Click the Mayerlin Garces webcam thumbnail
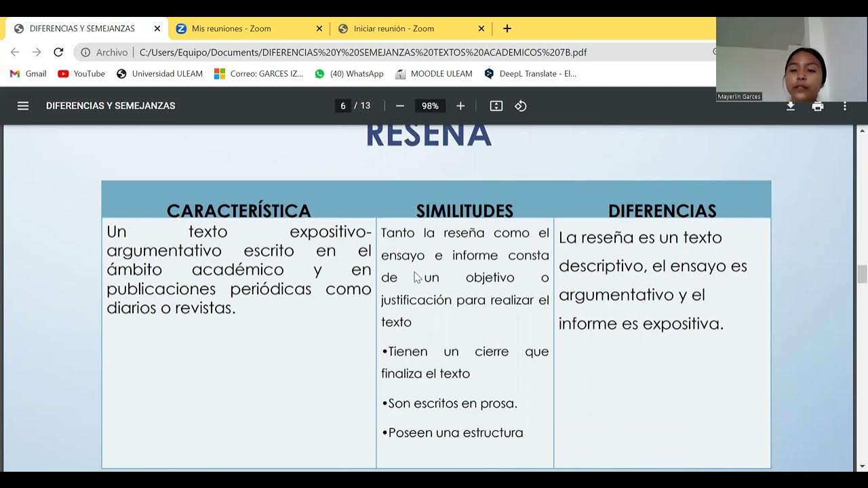The width and height of the screenshot is (868, 488). (791, 59)
